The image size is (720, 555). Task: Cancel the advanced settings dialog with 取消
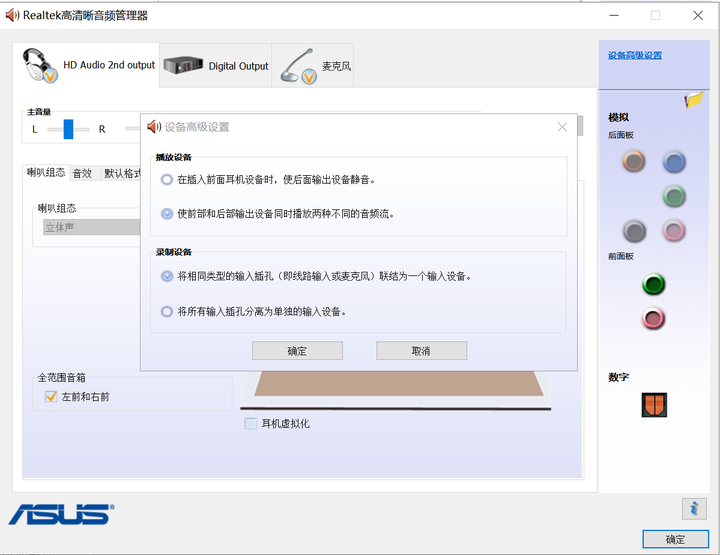pos(422,351)
